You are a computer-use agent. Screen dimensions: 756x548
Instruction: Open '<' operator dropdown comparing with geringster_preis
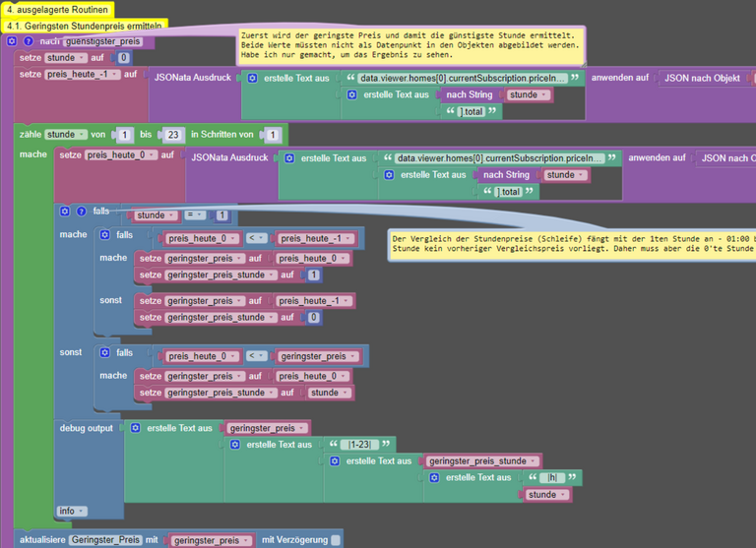point(256,356)
